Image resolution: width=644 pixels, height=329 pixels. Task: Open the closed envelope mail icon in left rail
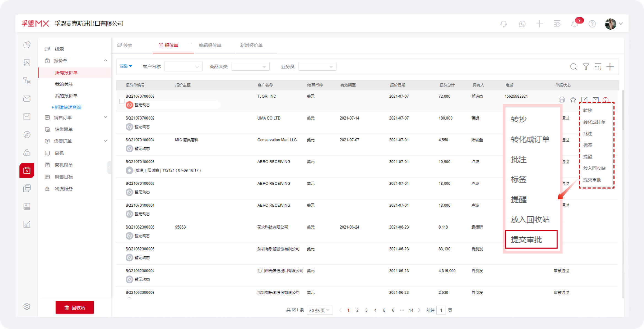[27, 99]
